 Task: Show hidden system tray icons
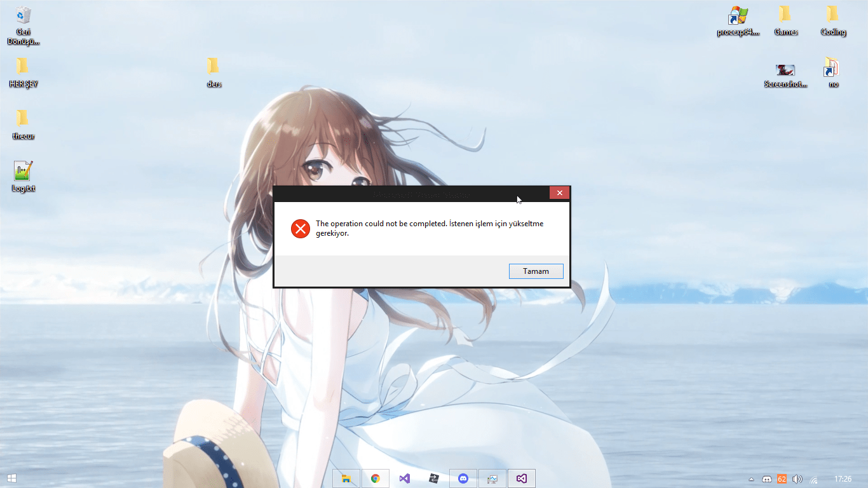[x=751, y=479]
